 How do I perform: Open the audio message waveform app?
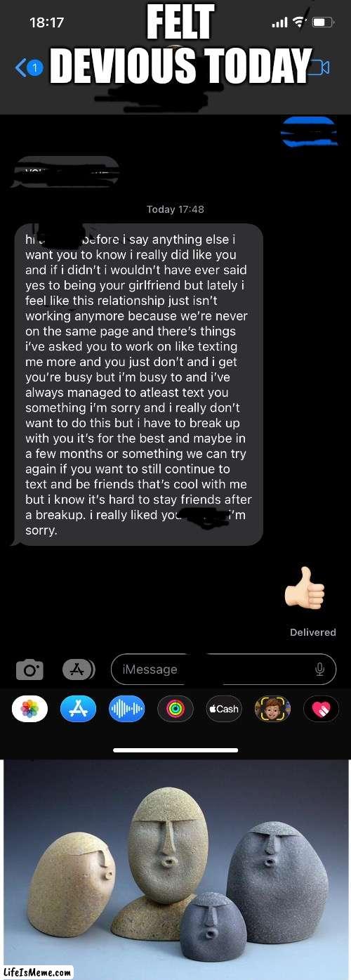[x=126, y=709]
